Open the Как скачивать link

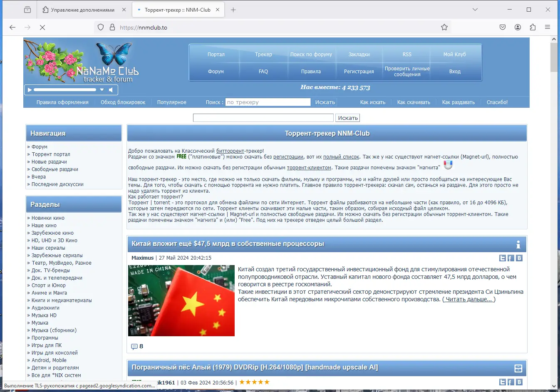click(x=414, y=102)
